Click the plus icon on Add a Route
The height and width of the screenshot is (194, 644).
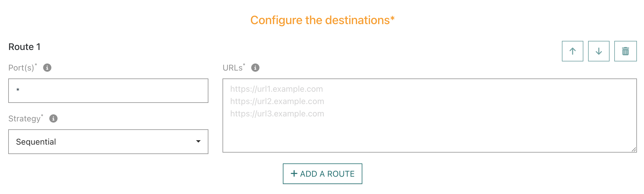pyautogui.click(x=294, y=173)
